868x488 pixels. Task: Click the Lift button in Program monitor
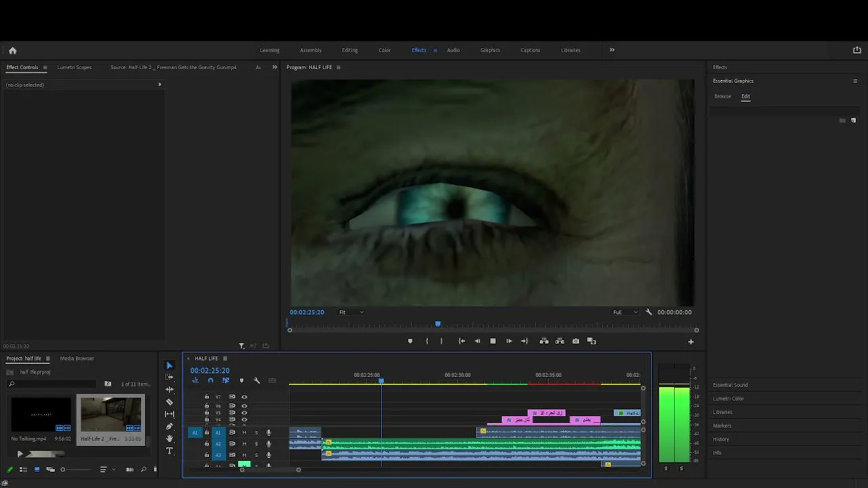pos(544,341)
